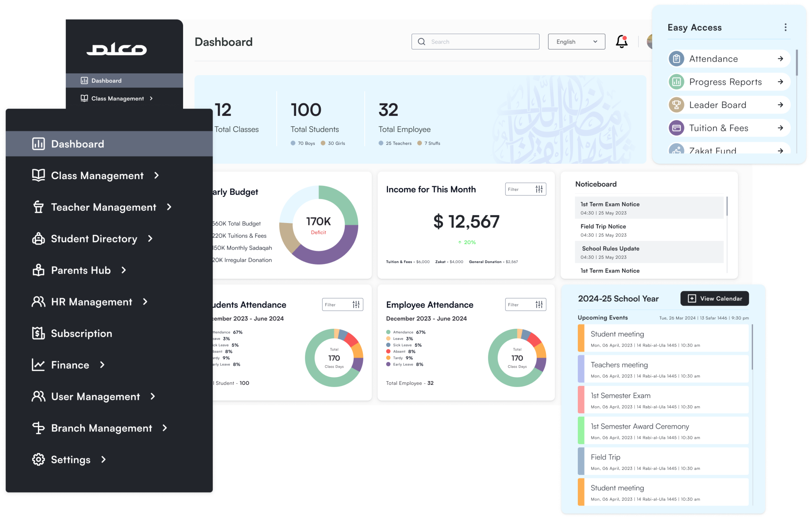Open Progress Reports arrow link
Image resolution: width=812 pixels, height=520 pixels.
click(x=780, y=82)
